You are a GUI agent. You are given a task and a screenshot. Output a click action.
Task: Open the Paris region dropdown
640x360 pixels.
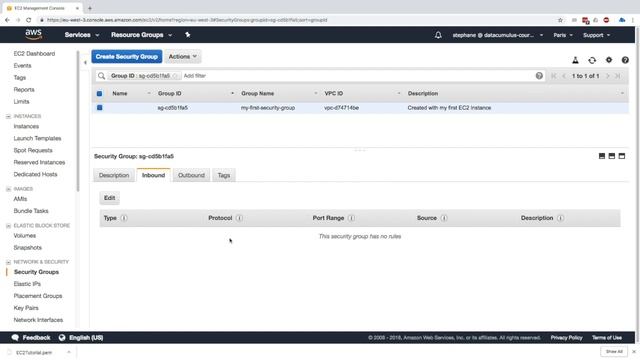tap(563, 35)
